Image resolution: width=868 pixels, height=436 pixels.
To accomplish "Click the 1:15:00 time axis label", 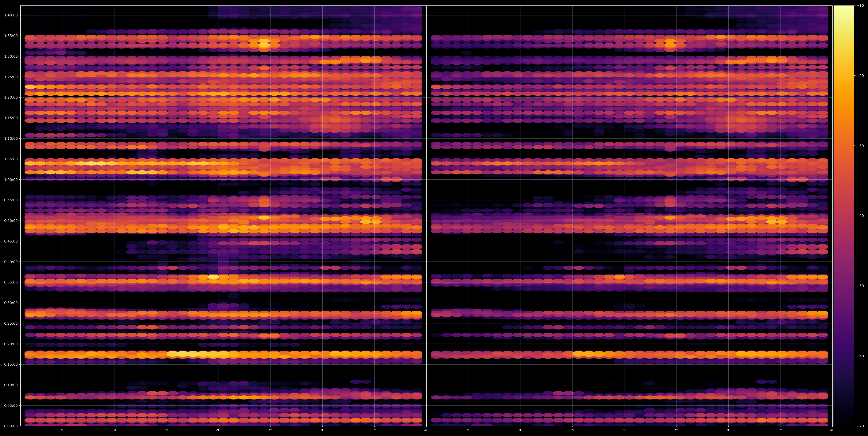I will point(11,118).
